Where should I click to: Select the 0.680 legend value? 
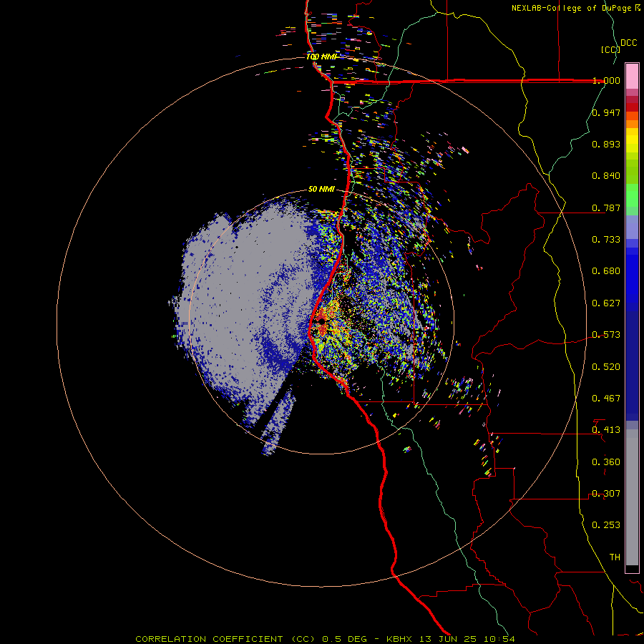tap(606, 271)
